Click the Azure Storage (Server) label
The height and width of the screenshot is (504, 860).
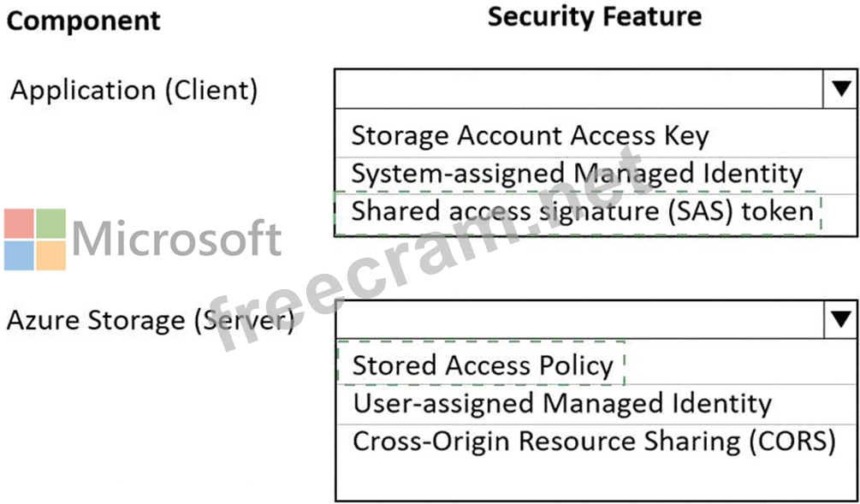[x=151, y=322]
